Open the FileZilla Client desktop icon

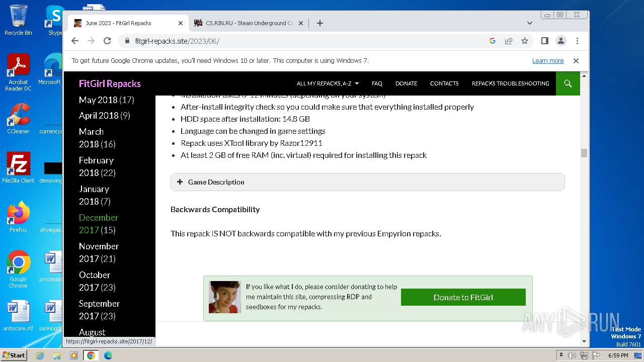pyautogui.click(x=18, y=167)
